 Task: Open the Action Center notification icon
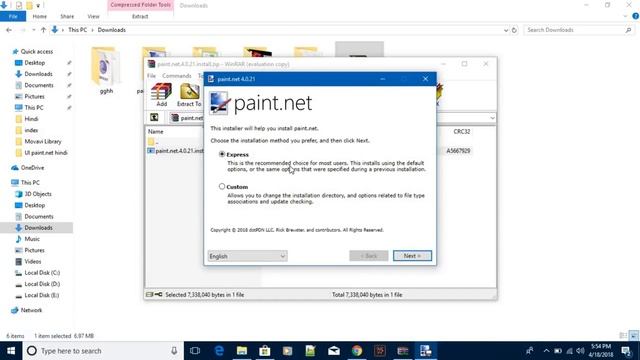click(x=626, y=351)
